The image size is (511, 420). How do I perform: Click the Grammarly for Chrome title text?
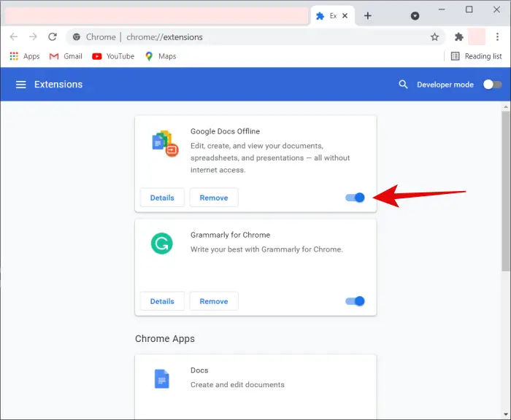coord(230,235)
